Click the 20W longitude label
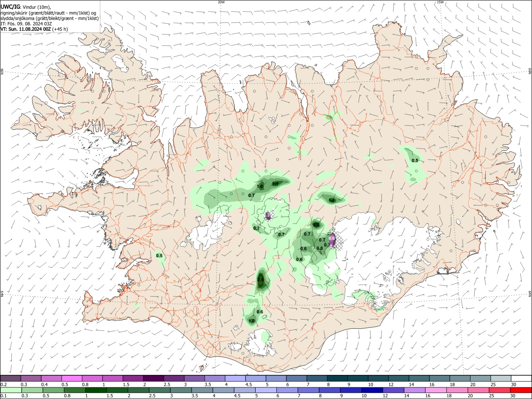532x399 pixels. tap(221, 2)
